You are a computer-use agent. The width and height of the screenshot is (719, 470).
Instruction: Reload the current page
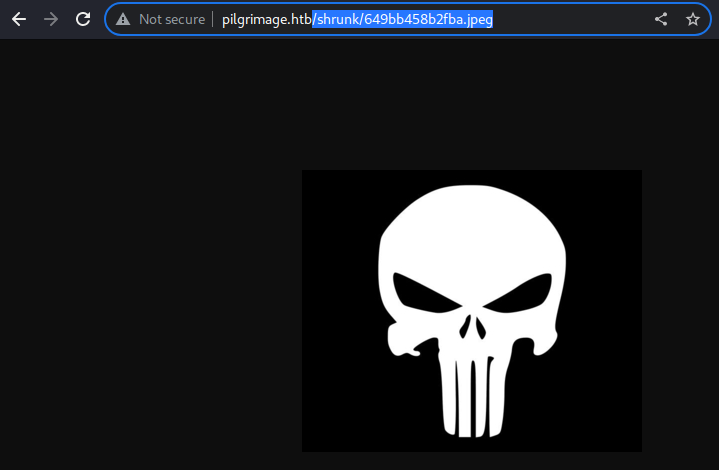[83, 19]
